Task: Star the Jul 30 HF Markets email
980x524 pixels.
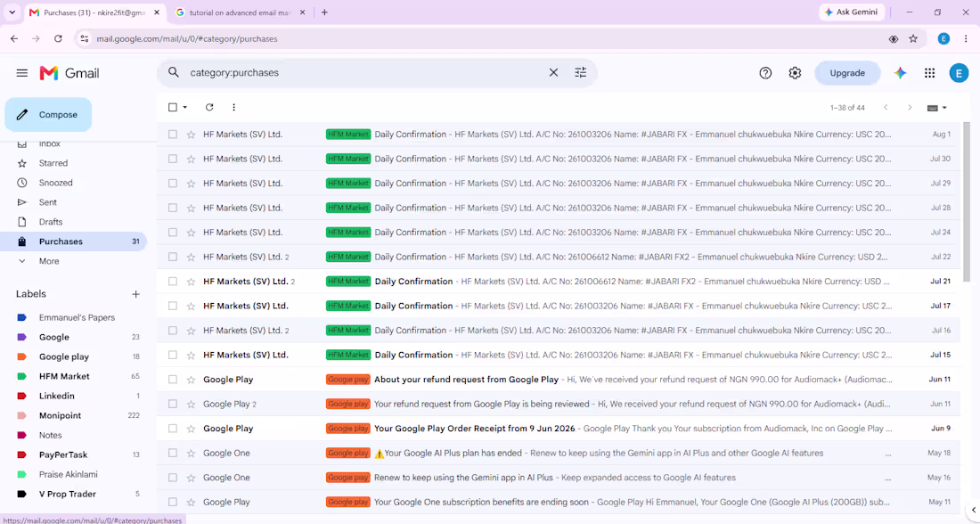Action: pos(192,159)
